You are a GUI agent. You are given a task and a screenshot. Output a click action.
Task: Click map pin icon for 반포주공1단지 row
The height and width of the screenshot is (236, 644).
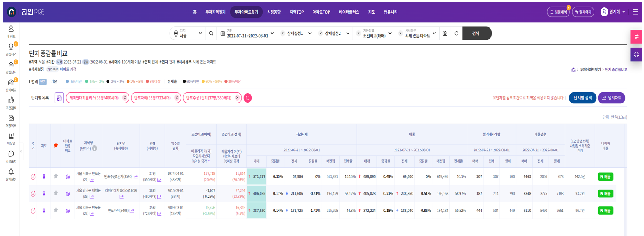click(44, 177)
